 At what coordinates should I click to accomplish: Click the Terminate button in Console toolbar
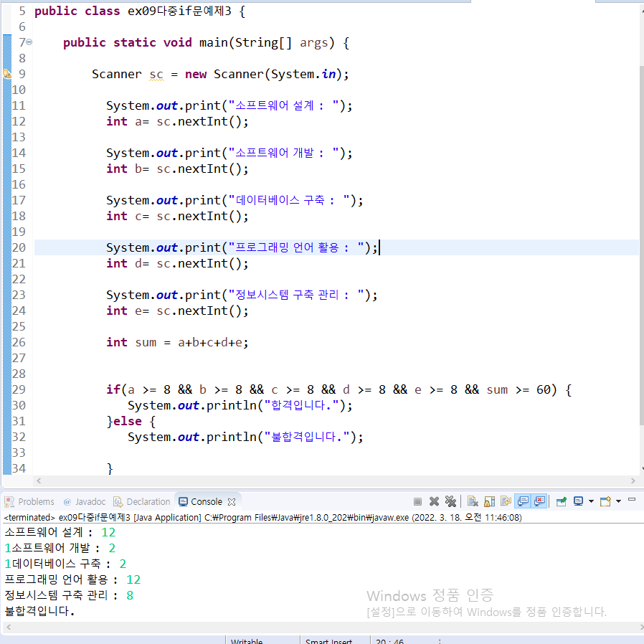click(x=417, y=501)
